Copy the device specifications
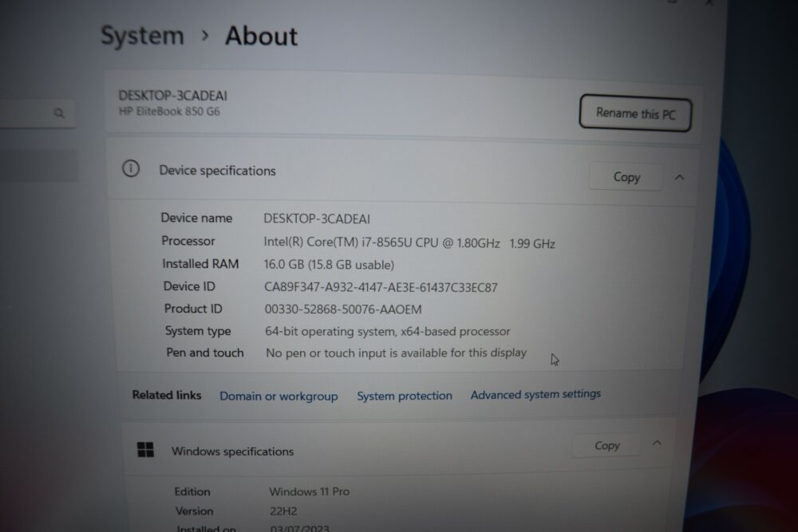The height and width of the screenshot is (532, 798). 626,177
